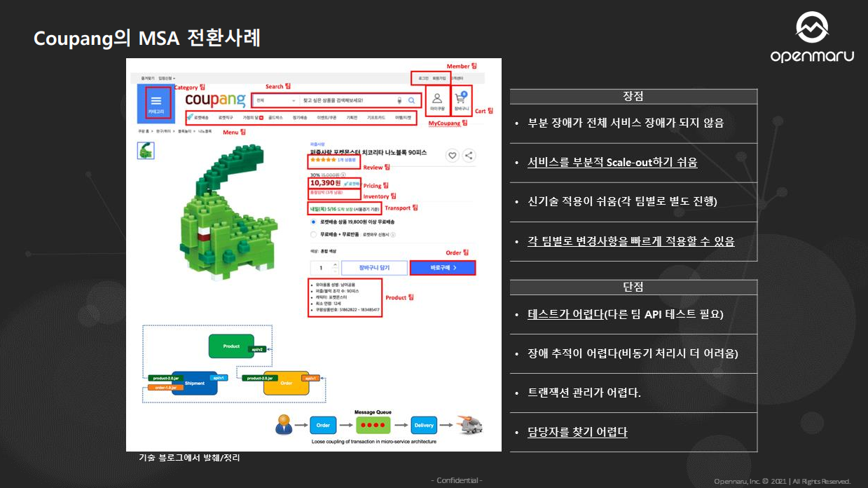
Task: Click the share icon beside the heart
Action: click(x=469, y=156)
